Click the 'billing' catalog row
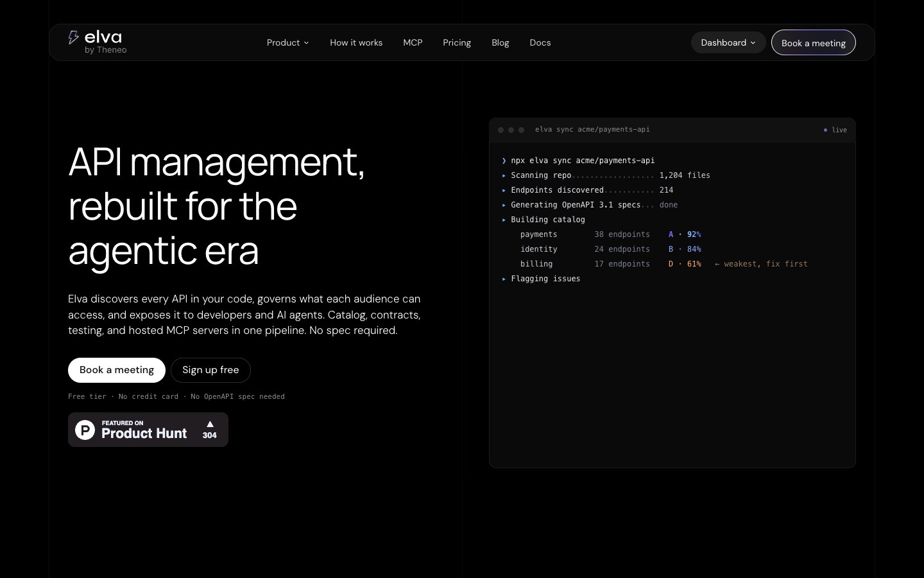Screen dimensions: 924x578 [x=664, y=264]
